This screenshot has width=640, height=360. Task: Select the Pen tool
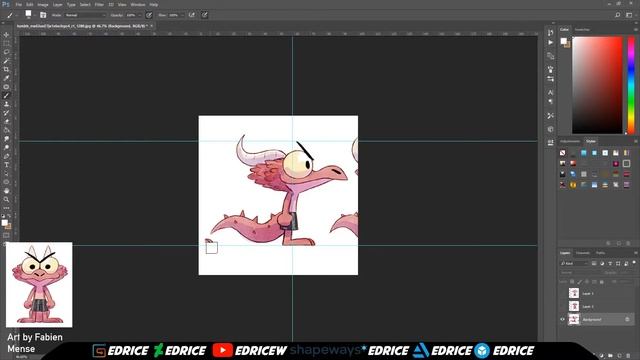pos(6,156)
